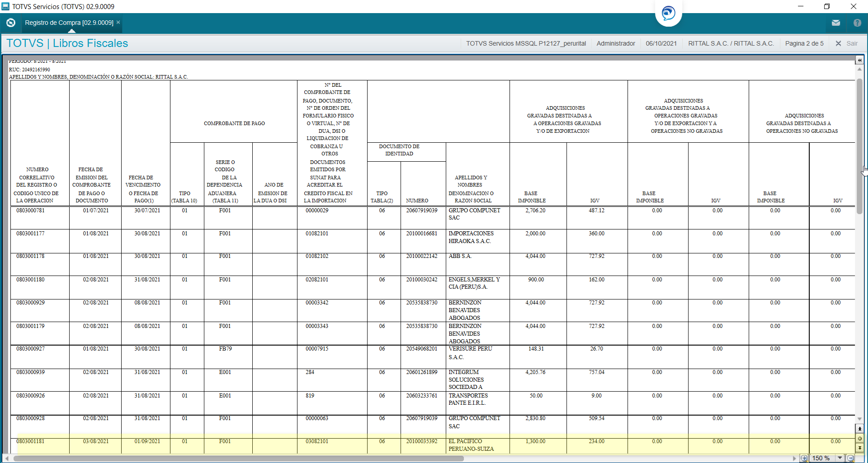The image size is (868, 463).
Task: Click supplier name INTEGRUM SOLUCIONES SOCIEDAD A
Action: pos(466,379)
